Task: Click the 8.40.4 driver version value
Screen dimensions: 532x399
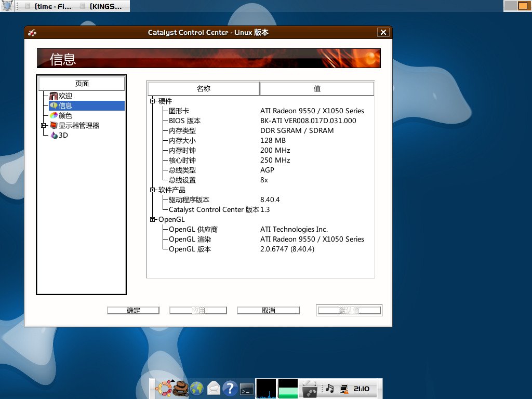Action: pyautogui.click(x=270, y=200)
